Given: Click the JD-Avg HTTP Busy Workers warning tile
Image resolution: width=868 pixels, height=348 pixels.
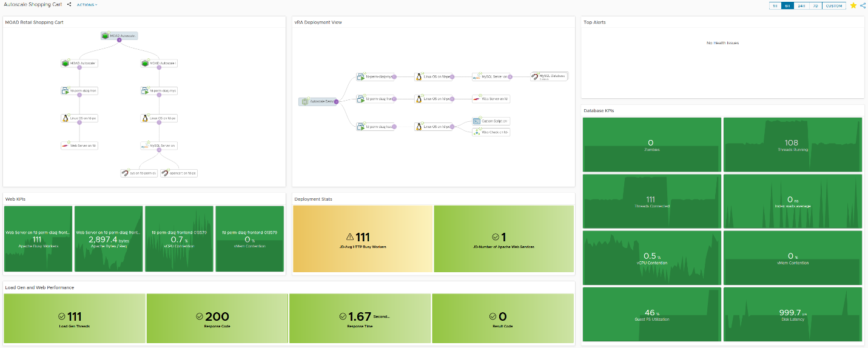Looking at the screenshot, I should pyautogui.click(x=363, y=239).
